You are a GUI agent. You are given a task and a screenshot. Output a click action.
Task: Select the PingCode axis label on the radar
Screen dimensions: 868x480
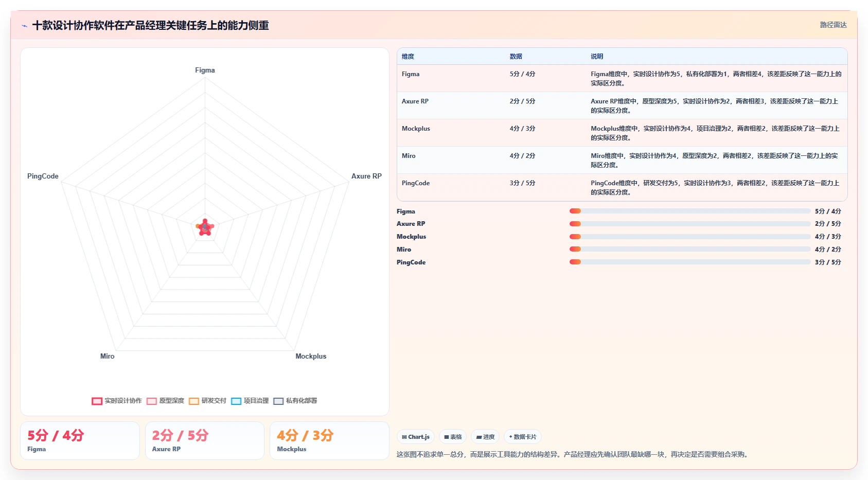click(43, 176)
